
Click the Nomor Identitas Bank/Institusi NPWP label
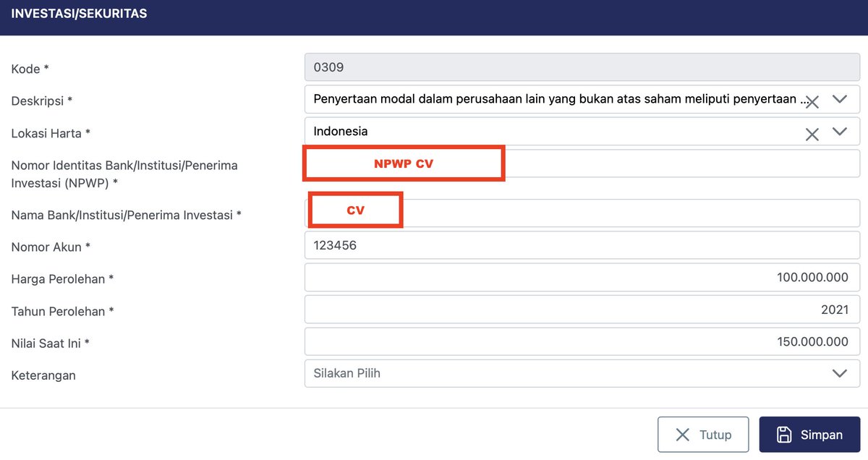(x=124, y=174)
